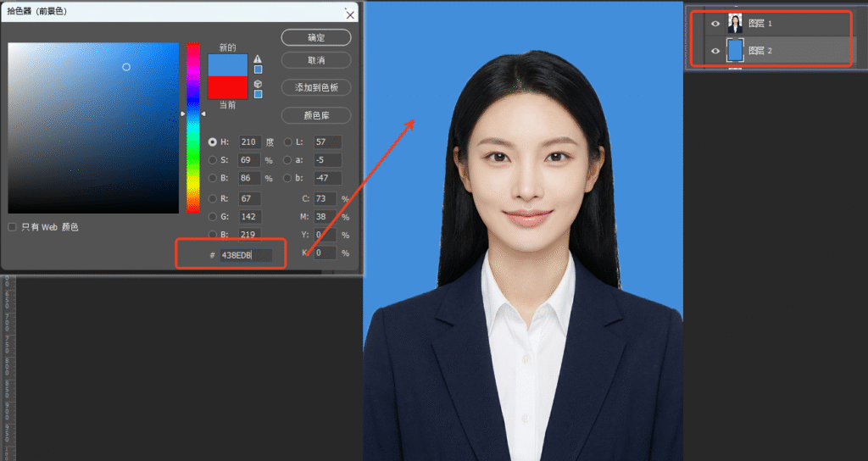This screenshot has width=868, height=461.
Task: Select the H hue radio button
Action: pyautogui.click(x=213, y=142)
